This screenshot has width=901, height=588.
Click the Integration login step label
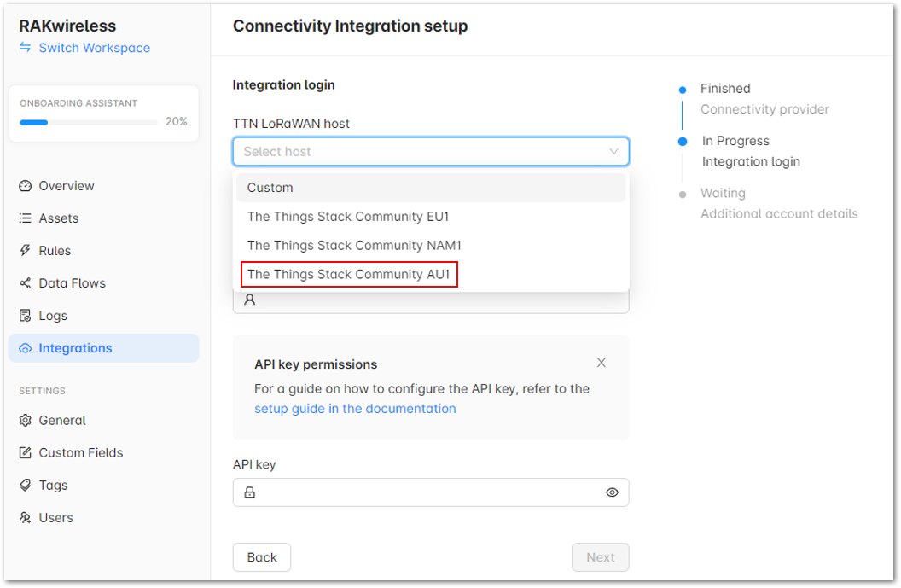pos(751,161)
